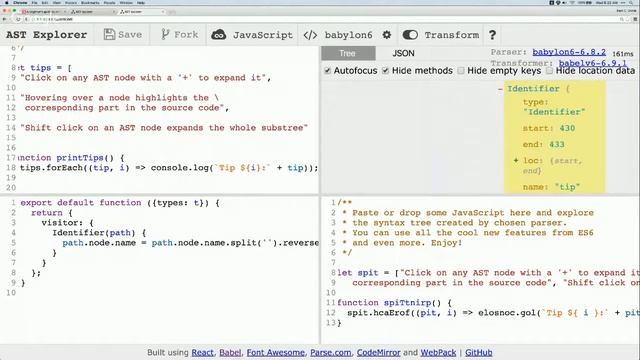The width and height of the screenshot is (640, 360).
Task: Click the AST Explorer title
Action: coord(47,35)
